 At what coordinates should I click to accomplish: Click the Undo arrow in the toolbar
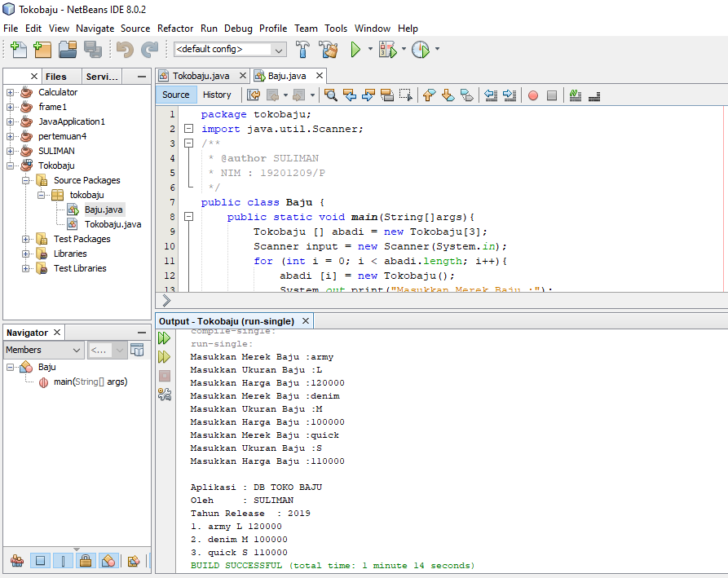124,50
